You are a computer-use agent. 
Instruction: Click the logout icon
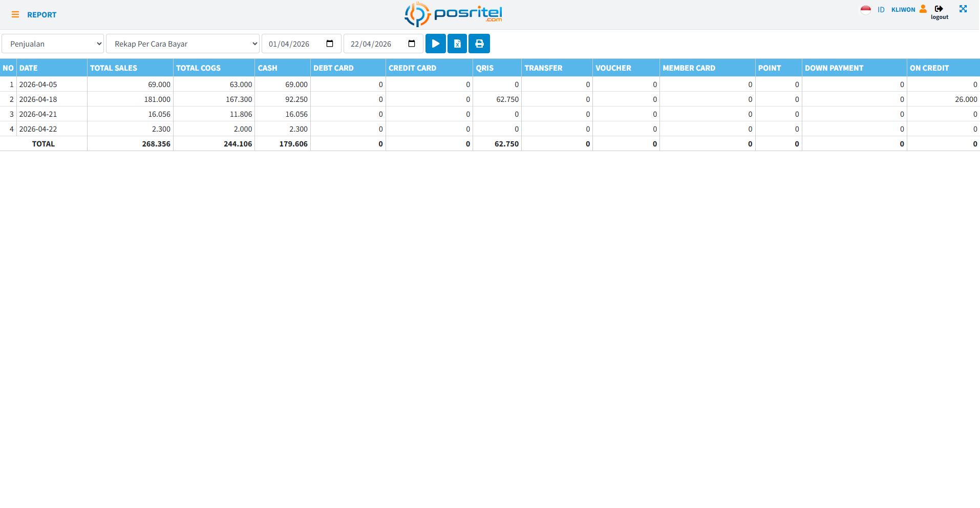pos(939,9)
